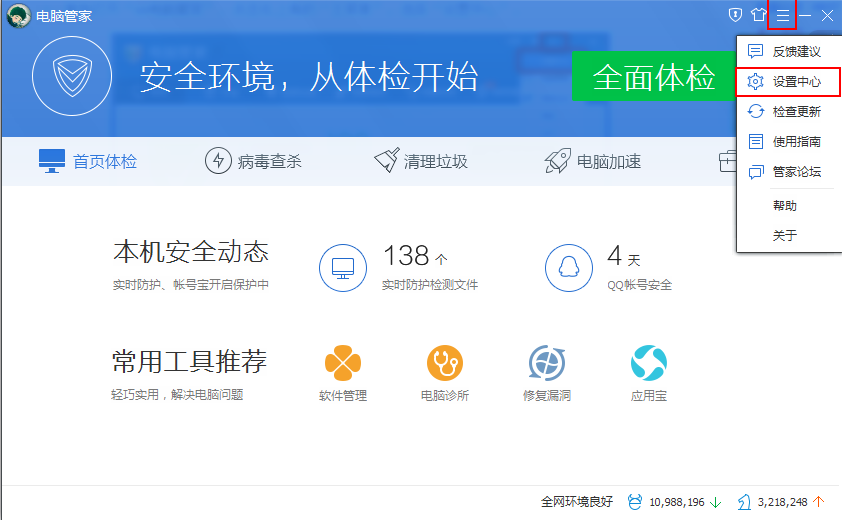Image resolution: width=842 pixels, height=520 pixels.
Task: Open the skin shirt icon in title bar
Action: 759,15
